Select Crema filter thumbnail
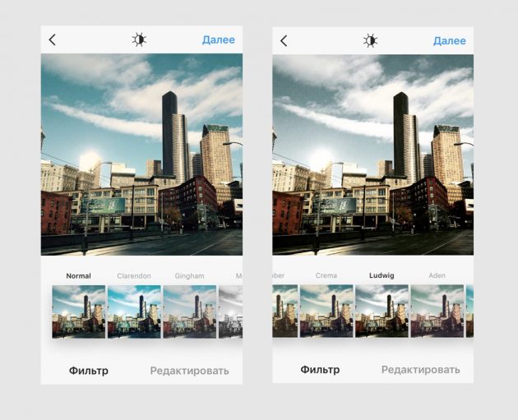Image resolution: width=518 pixels, height=420 pixels. pos(326,311)
